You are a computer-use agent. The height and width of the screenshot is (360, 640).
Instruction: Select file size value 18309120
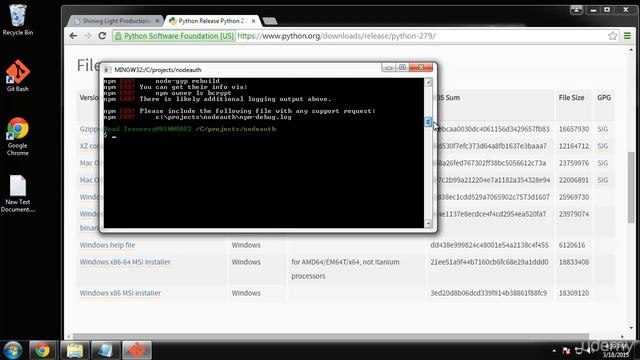[574, 293]
